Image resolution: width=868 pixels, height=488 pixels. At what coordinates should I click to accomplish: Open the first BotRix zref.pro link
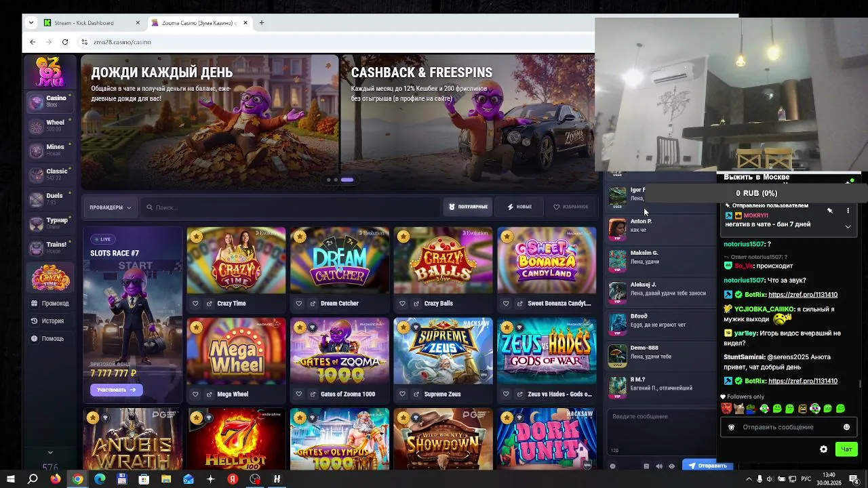pyautogui.click(x=803, y=295)
